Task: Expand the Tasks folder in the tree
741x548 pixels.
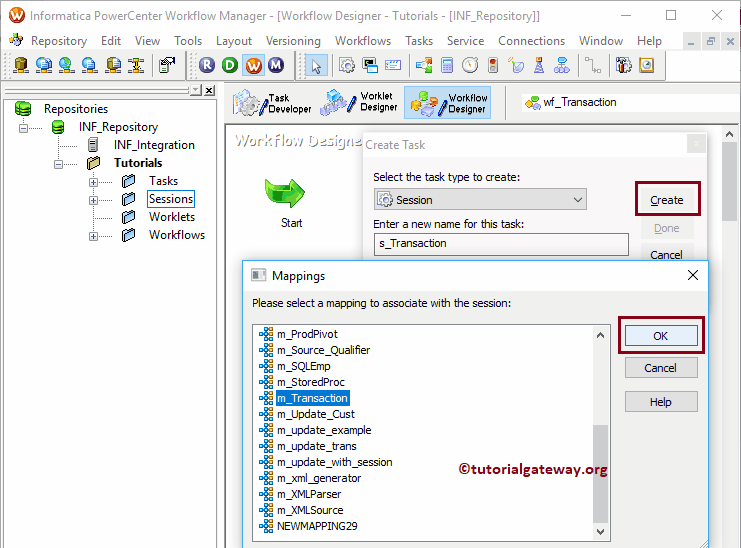Action: click(93, 182)
